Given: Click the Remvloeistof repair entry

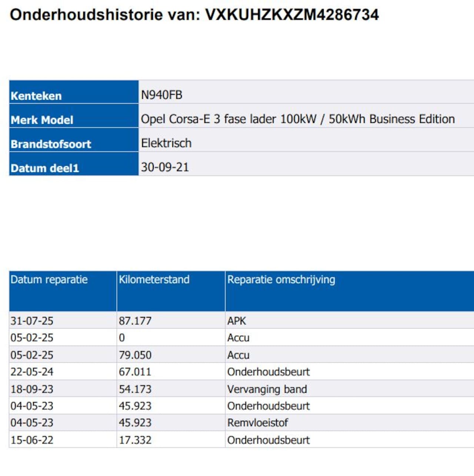Looking at the screenshot, I should tap(258, 423).
